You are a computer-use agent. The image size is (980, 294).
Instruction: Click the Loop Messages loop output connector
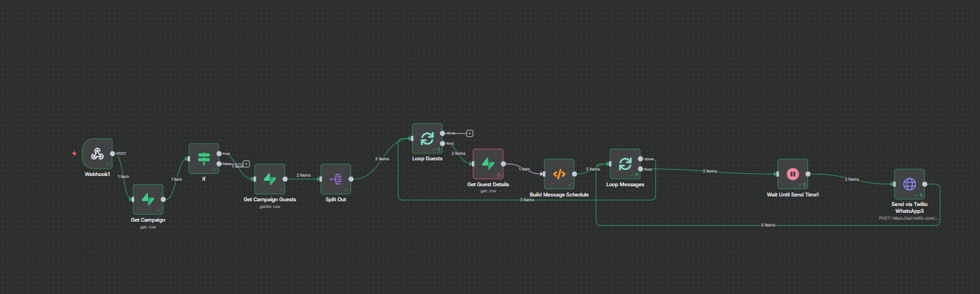click(641, 169)
